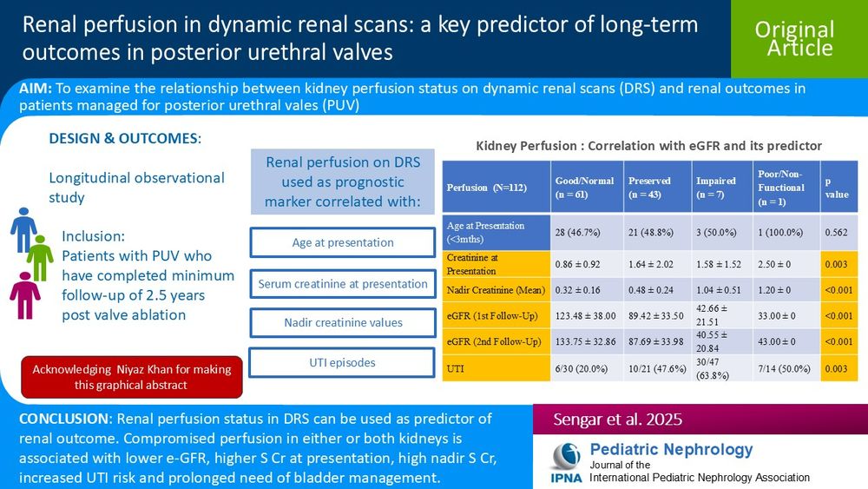868x489 pixels.
Task: Click the eGFR (1st Follow-Up) row label
Action: pyautogui.click(x=496, y=315)
